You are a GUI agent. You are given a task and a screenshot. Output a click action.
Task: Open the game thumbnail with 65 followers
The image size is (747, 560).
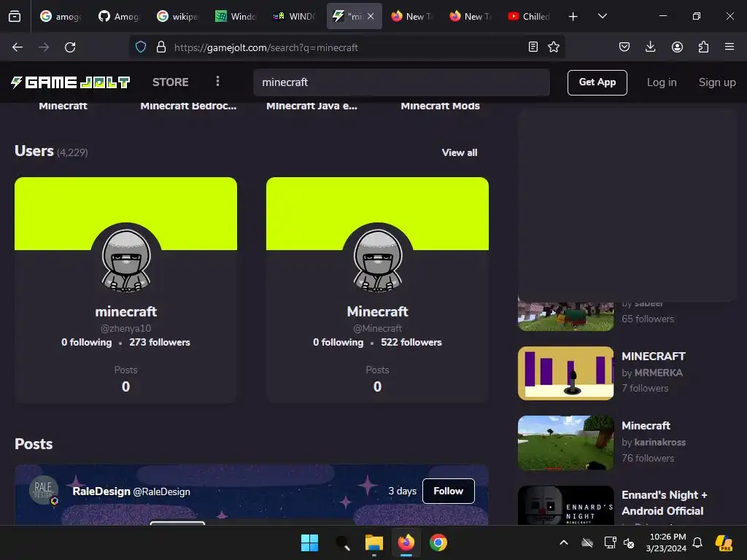pos(565,316)
